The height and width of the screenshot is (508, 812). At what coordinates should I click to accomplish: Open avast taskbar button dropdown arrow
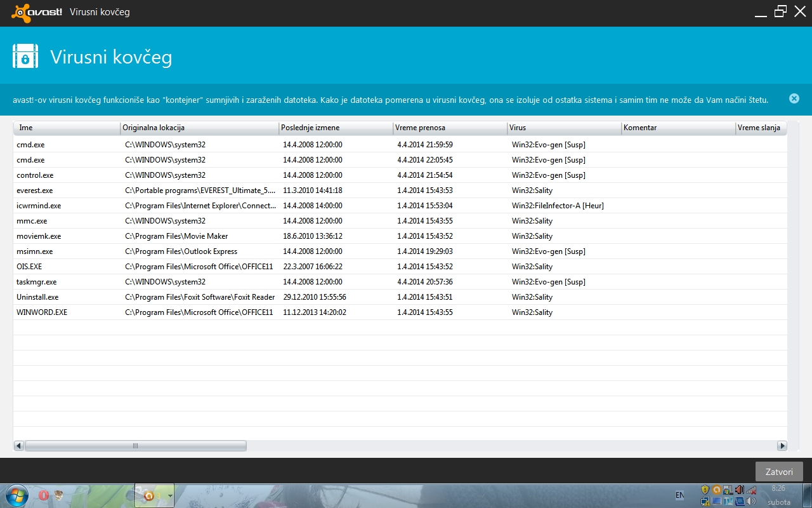(169, 495)
